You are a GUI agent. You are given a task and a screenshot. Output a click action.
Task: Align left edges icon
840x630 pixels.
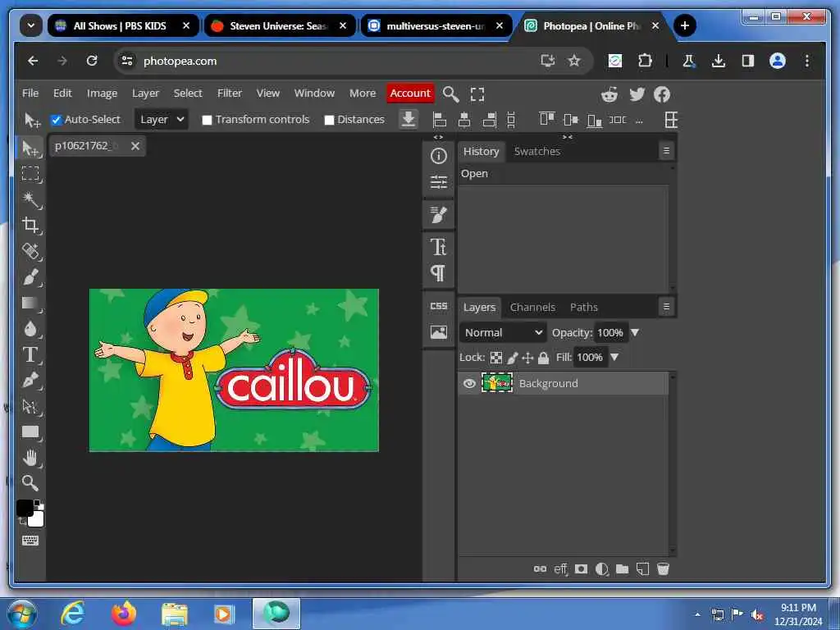[x=440, y=120]
